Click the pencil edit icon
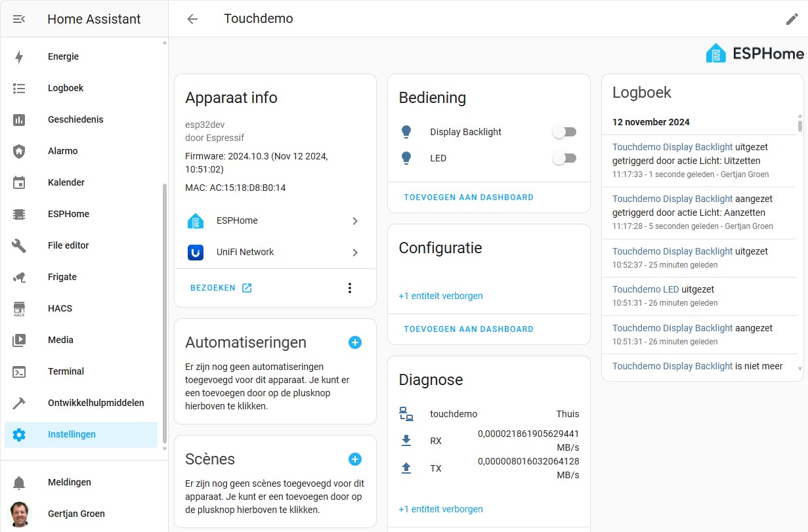Viewport: 808px width, 532px height. [792, 19]
